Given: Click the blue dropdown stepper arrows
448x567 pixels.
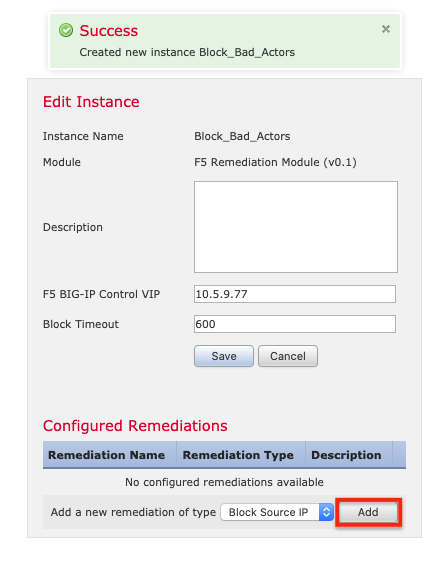Looking at the screenshot, I should coord(326,512).
